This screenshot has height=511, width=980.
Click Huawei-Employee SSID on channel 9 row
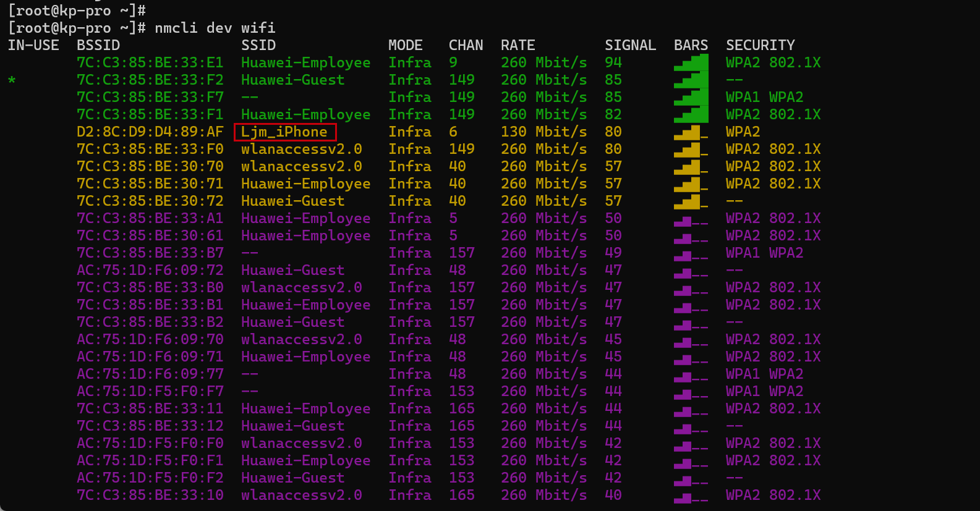(306, 62)
